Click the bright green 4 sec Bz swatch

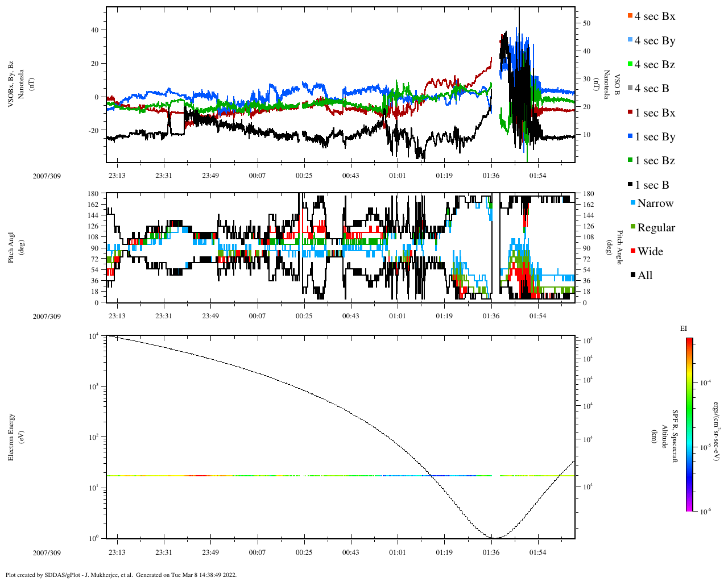(x=630, y=64)
